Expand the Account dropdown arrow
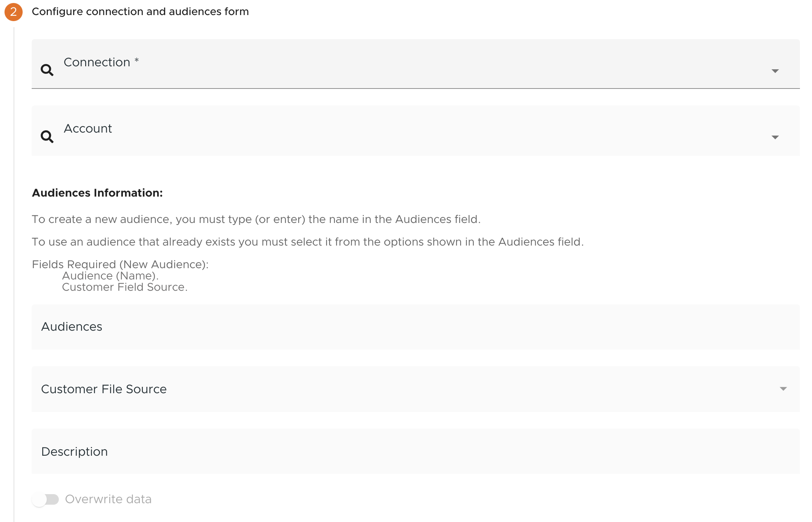812x522 pixels. pyautogui.click(x=775, y=137)
